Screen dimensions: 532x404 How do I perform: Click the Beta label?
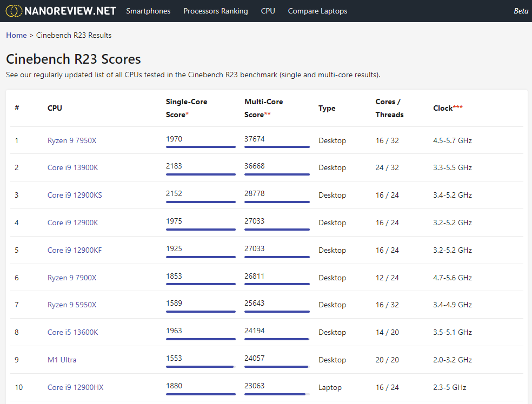(x=521, y=11)
